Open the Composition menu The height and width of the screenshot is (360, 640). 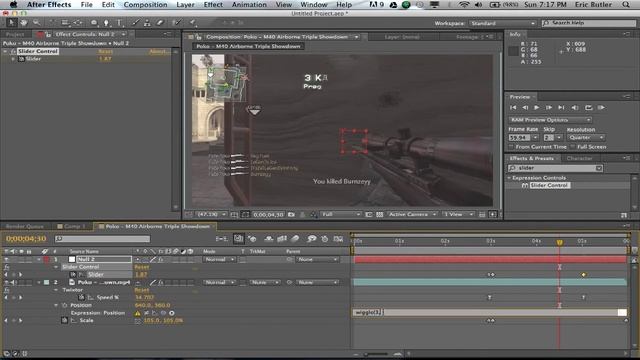pyautogui.click(x=145, y=5)
